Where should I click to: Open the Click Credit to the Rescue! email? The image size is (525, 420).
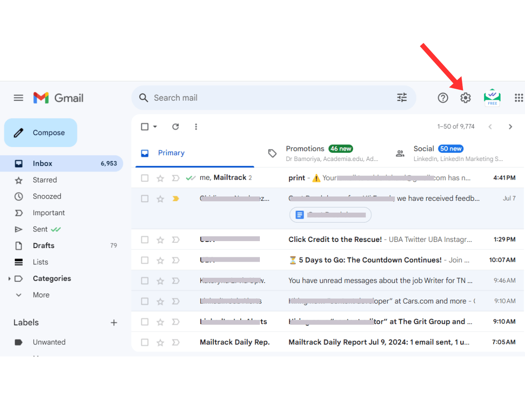328,240
